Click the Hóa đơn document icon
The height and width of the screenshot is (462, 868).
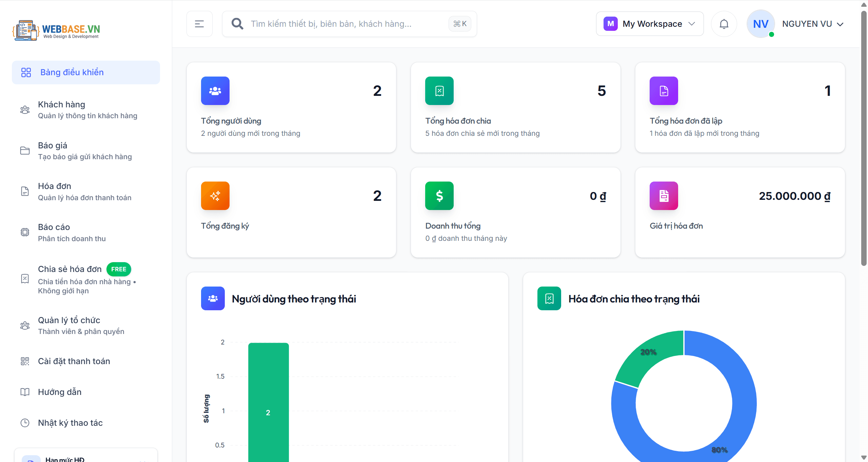click(25, 191)
